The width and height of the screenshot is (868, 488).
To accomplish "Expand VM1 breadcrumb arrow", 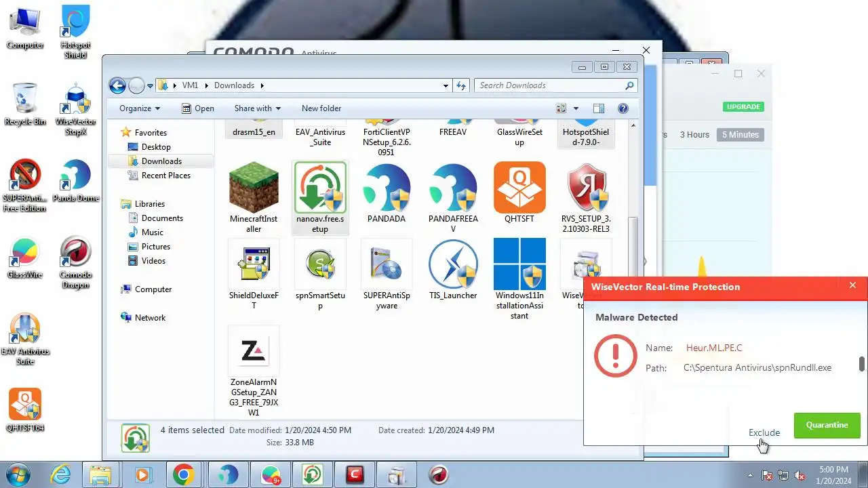I will click(205, 85).
